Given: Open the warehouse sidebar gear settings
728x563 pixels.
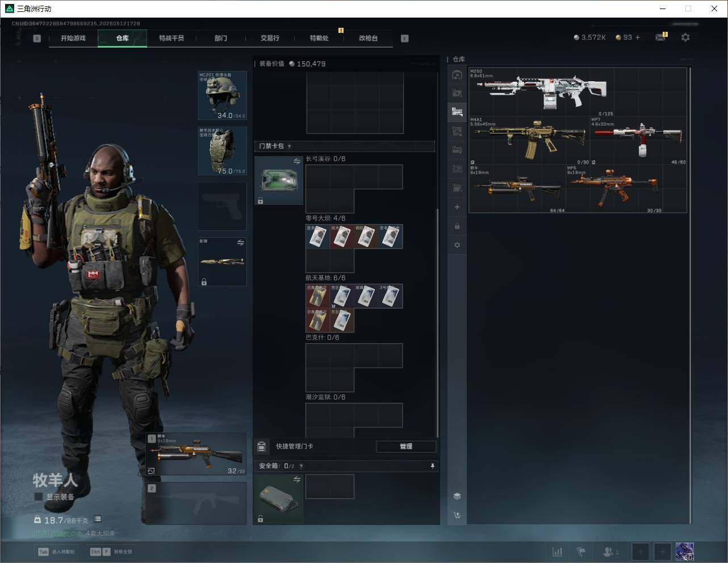Looking at the screenshot, I should click(457, 245).
